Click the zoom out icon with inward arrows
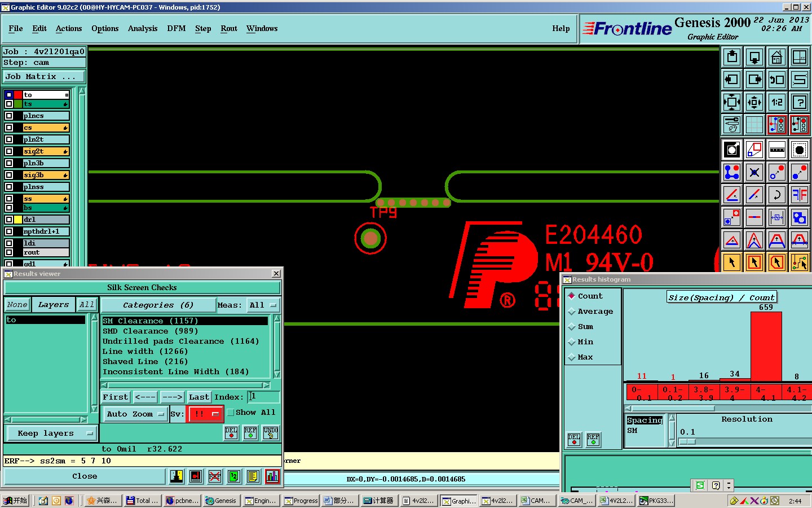The height and width of the screenshot is (508, 812). 754,102
